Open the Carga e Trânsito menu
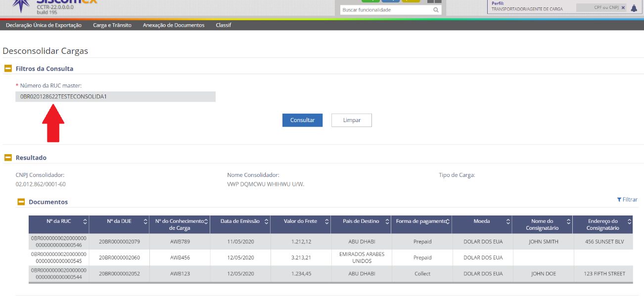 pyautogui.click(x=112, y=25)
